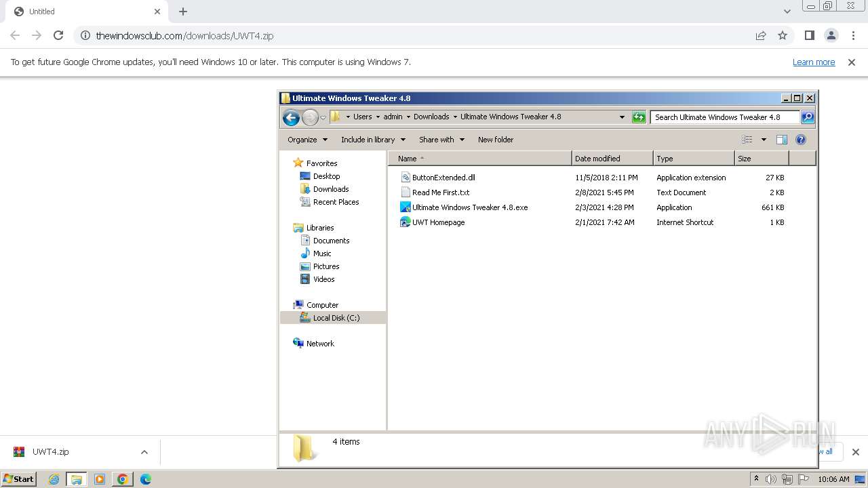This screenshot has width=868, height=488.
Task: Expand address bar history dropdown
Action: click(x=622, y=117)
